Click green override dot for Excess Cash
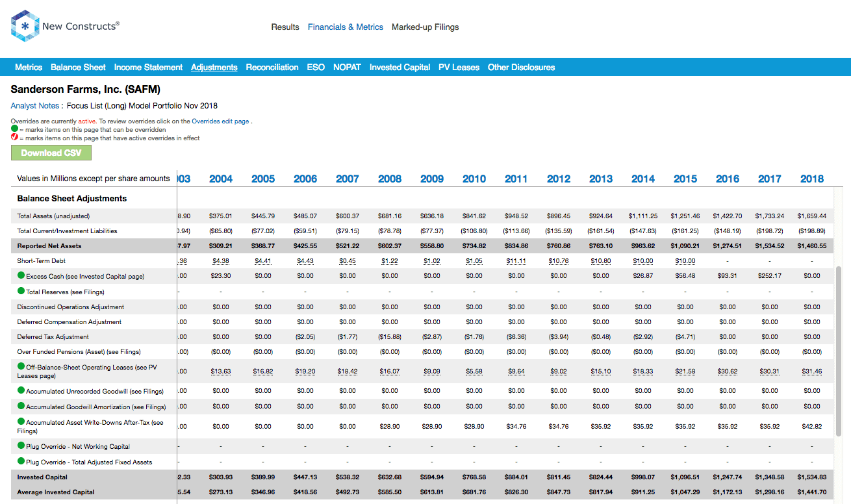Viewport: 851px width, 504px height. pos(21,276)
